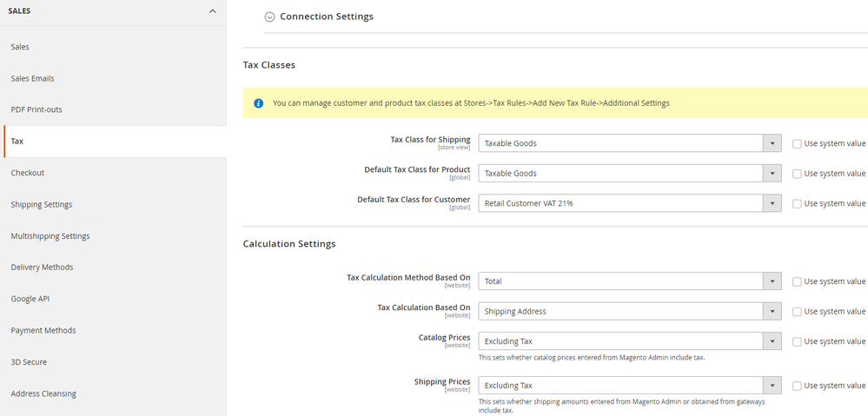
Task: Collapse the SALES section chevron
Action: 212,11
